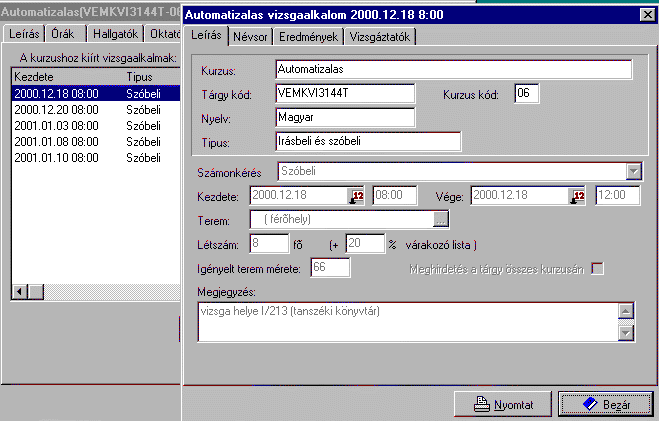Click the Számonkérés combo box value Szóbeli
The image size is (659, 421).
point(452,171)
